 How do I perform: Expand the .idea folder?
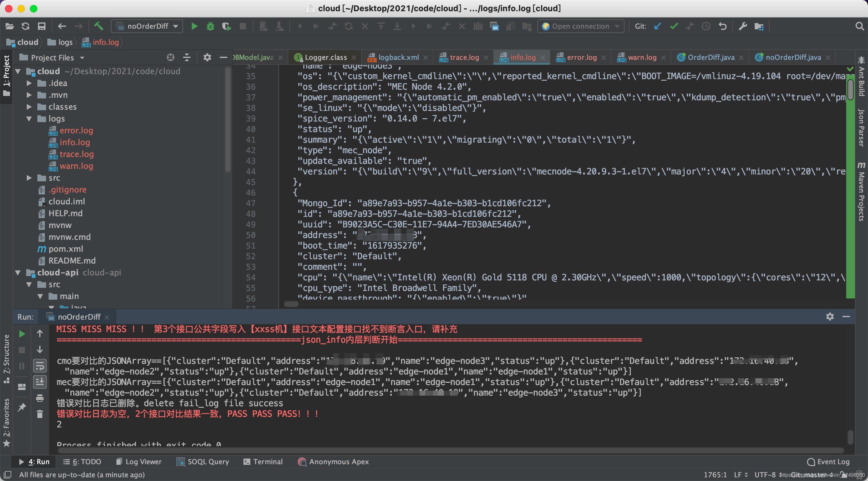tap(29, 83)
